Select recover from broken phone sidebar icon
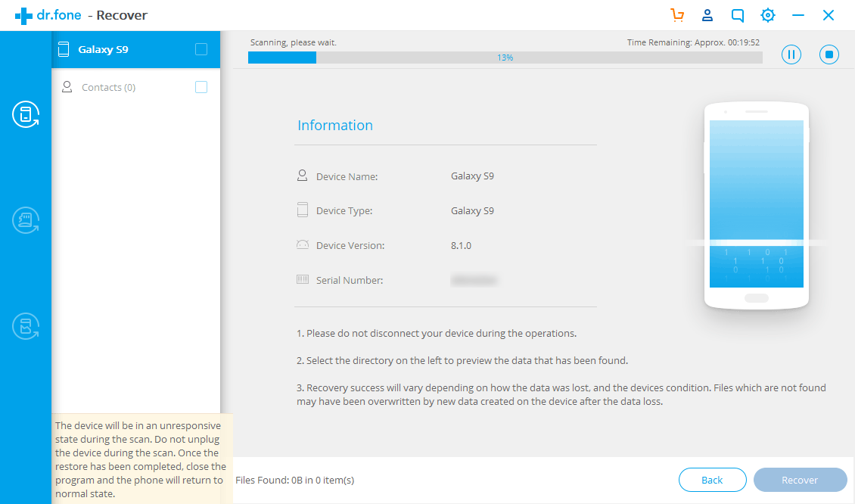 tap(26, 326)
